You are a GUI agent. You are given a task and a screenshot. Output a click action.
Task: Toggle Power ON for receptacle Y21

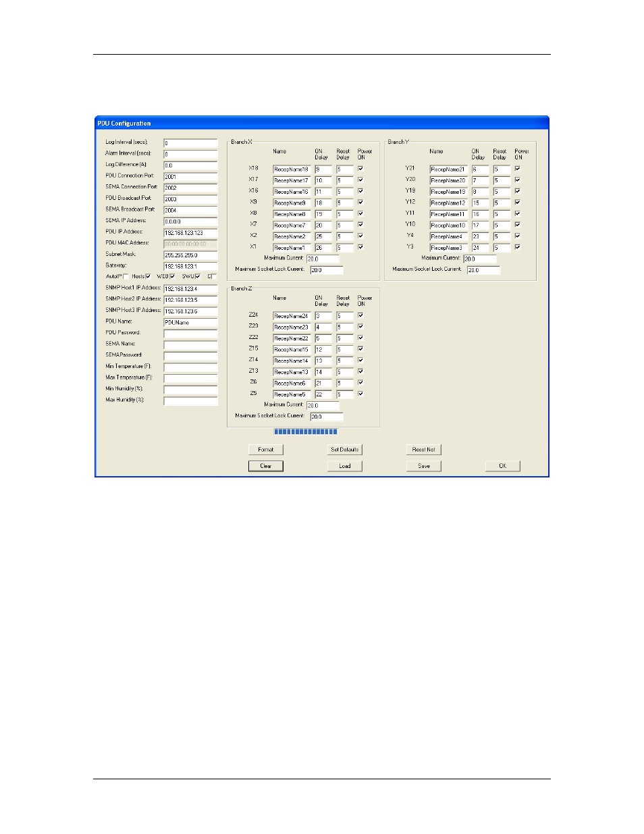click(517, 169)
